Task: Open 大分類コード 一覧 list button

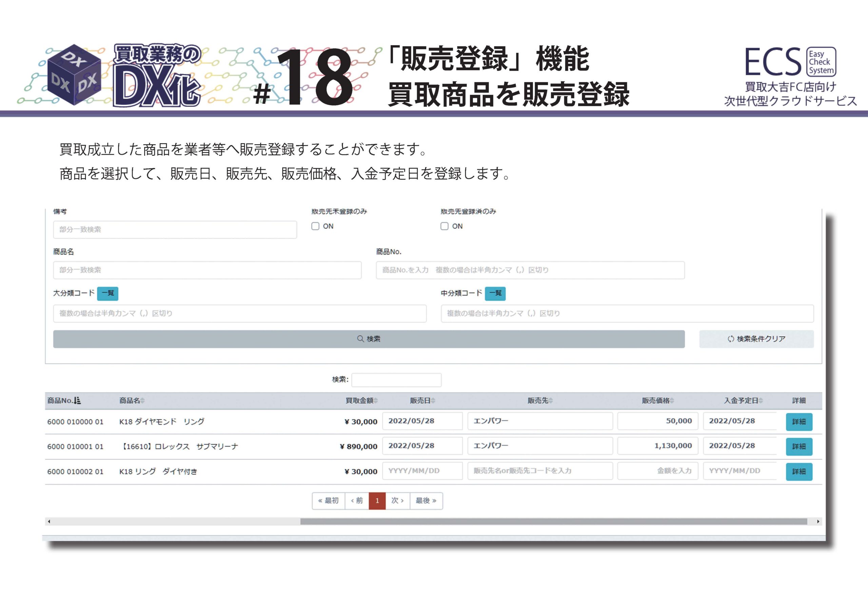Action: pos(108,293)
